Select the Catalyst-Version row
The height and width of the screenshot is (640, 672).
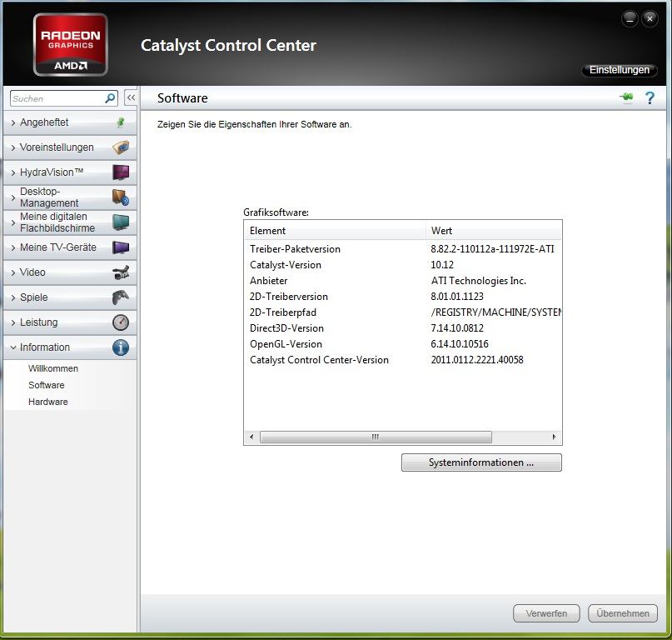[x=403, y=265]
